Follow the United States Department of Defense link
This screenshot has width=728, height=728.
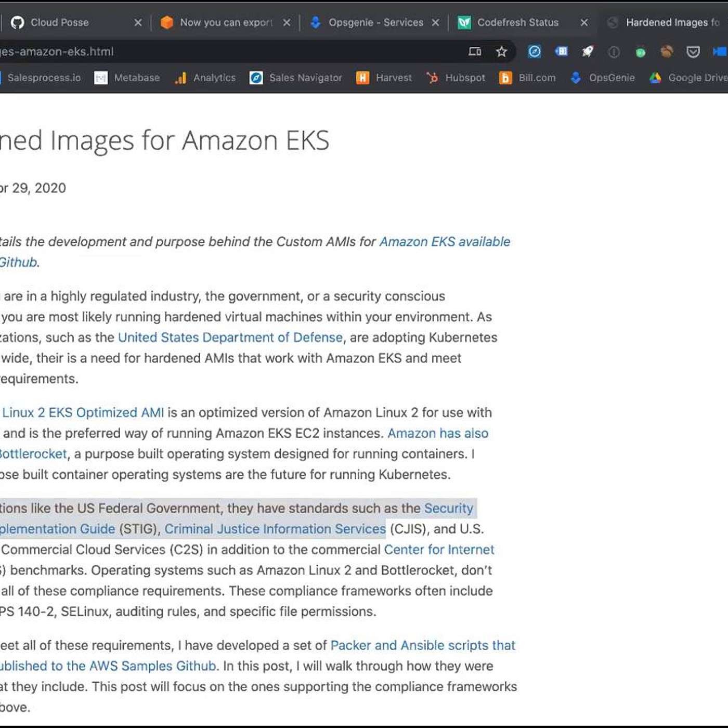(x=230, y=337)
